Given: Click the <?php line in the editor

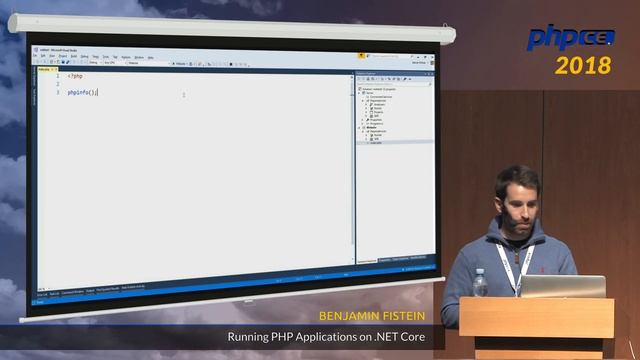Looking at the screenshot, I should tap(75, 76).
